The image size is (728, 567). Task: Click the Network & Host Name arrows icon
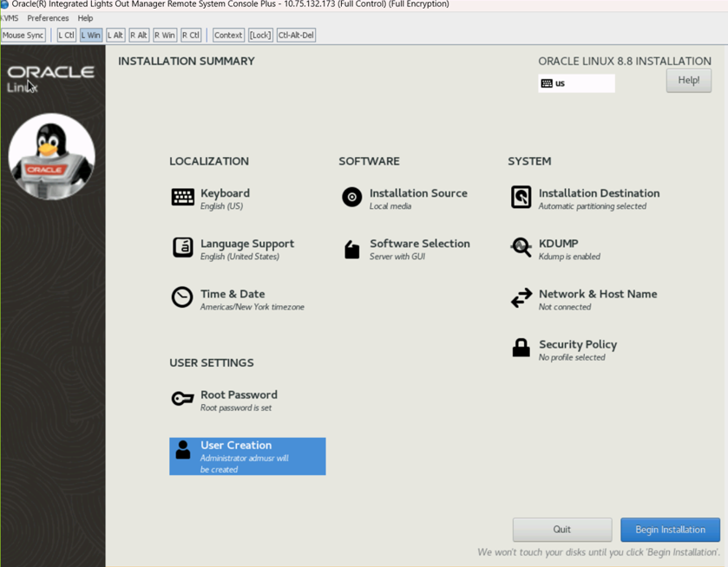click(521, 298)
